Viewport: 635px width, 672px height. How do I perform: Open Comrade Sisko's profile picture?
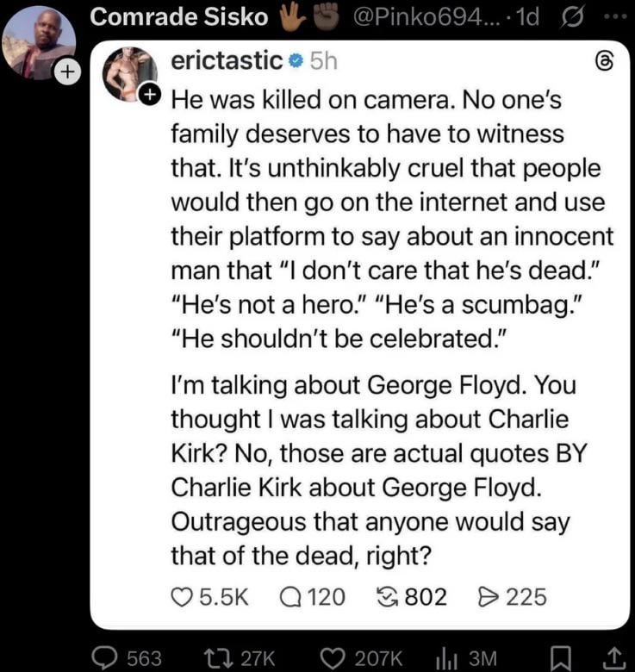pyautogui.click(x=39, y=43)
